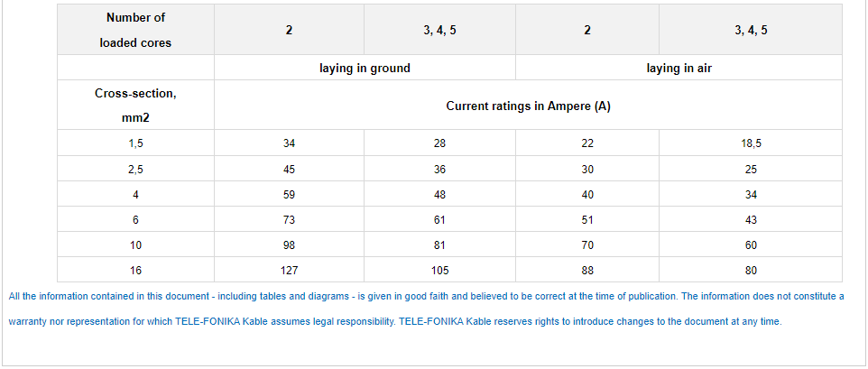Viewport: 868px width, 369px height.
Task: Click the 105 ampere rating cell
Action: coord(439,271)
